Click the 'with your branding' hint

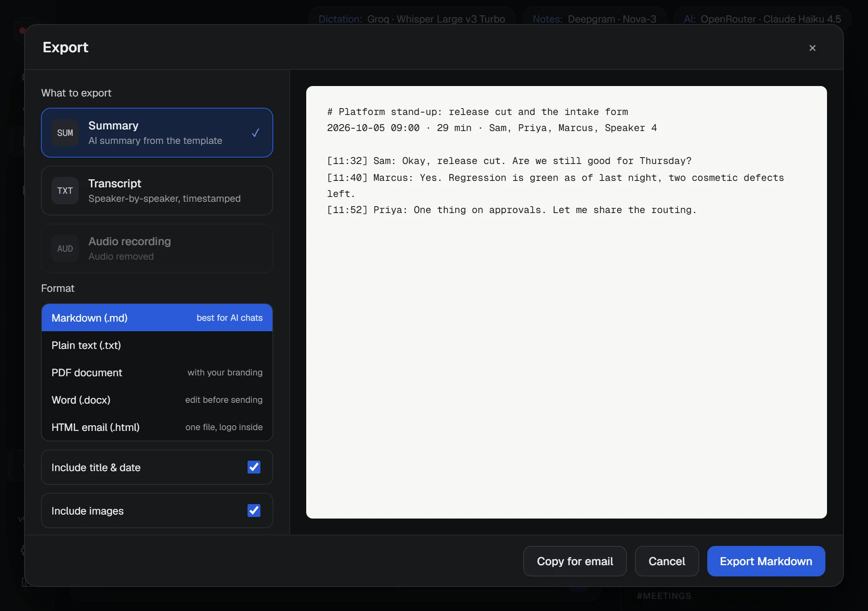pos(225,372)
